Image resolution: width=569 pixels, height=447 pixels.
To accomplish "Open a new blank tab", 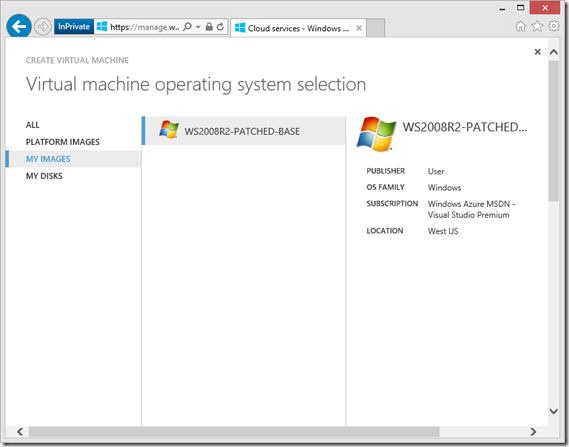I will [x=376, y=28].
